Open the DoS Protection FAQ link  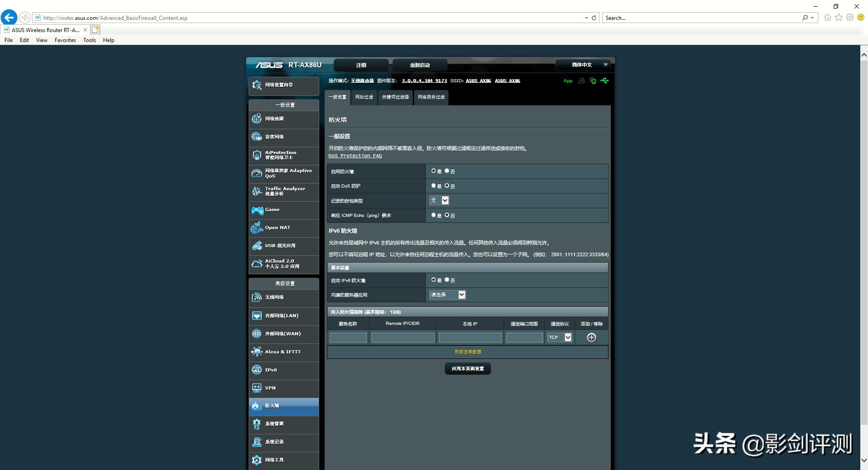[355, 156]
